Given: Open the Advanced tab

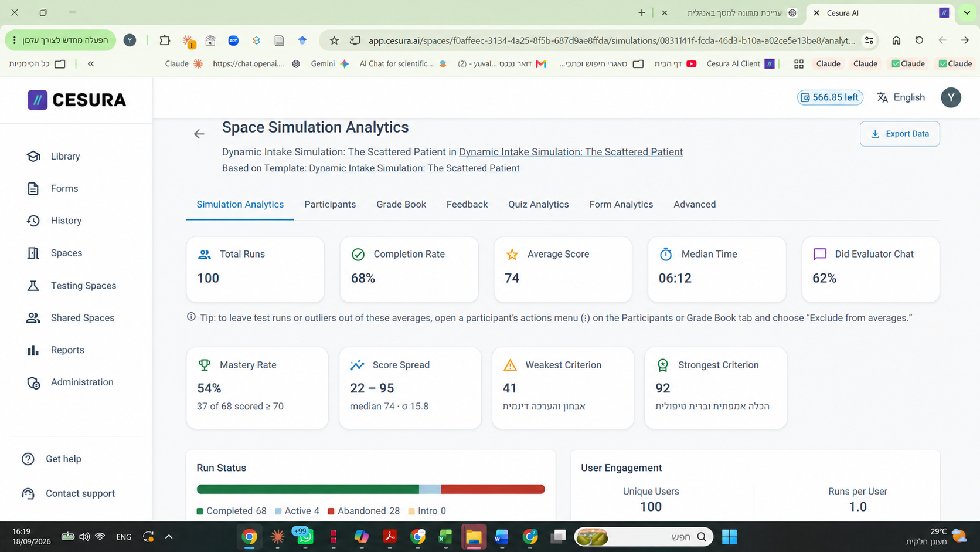Looking at the screenshot, I should (695, 204).
